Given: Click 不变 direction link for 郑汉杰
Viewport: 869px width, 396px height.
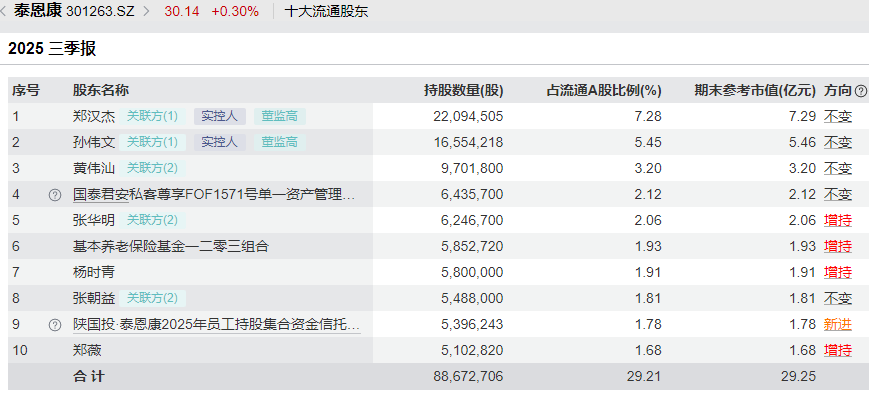Looking at the screenshot, I should [838, 116].
